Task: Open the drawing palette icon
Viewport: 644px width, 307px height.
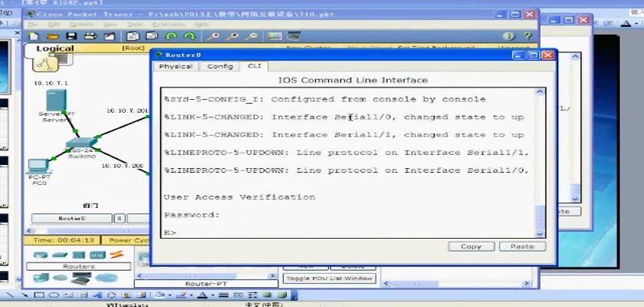Action: pos(274,36)
